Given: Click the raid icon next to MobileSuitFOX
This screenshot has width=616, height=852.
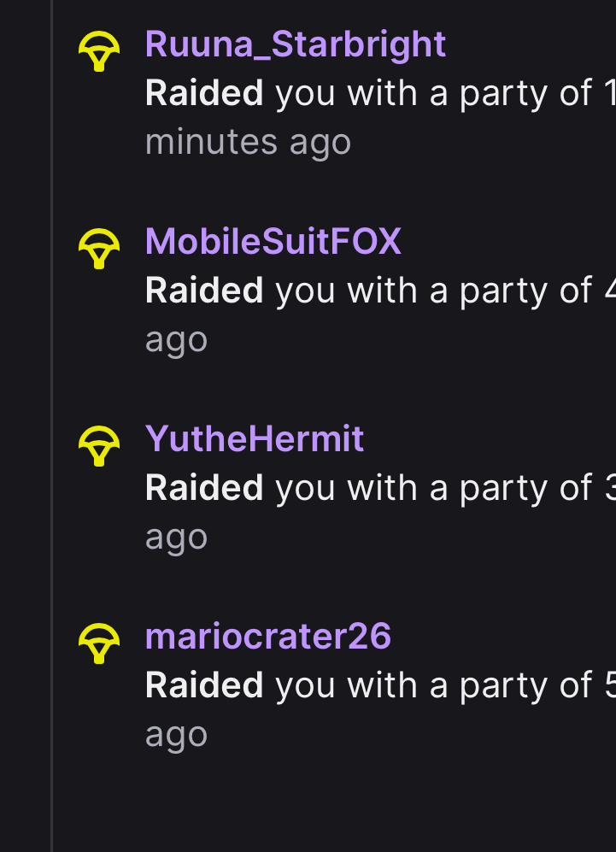Looking at the screenshot, I should [99, 249].
